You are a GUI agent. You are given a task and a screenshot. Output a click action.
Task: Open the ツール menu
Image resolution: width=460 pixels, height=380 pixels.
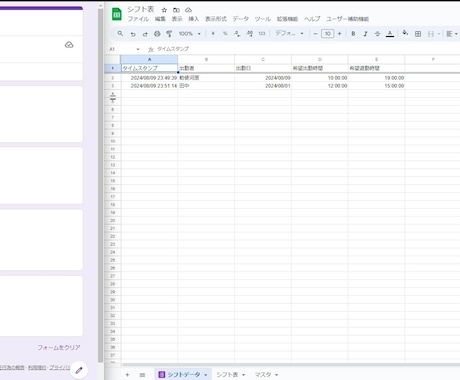[x=263, y=19]
